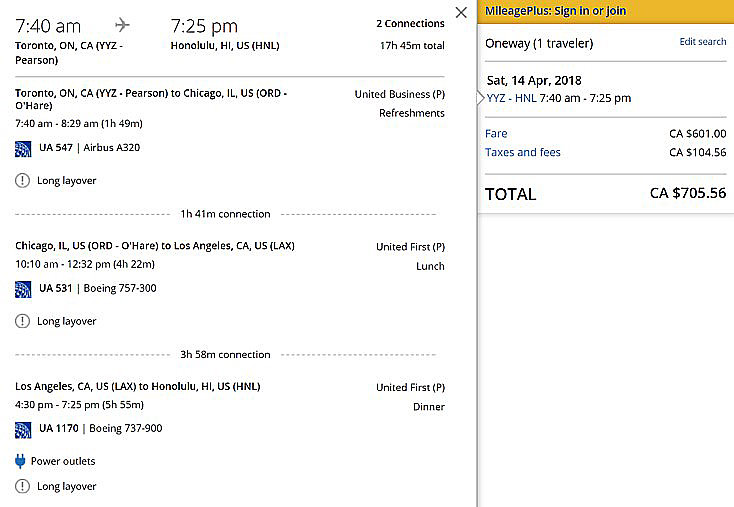Click the United logo beside UA 531
This screenshot has width=734, height=507.
[23, 289]
